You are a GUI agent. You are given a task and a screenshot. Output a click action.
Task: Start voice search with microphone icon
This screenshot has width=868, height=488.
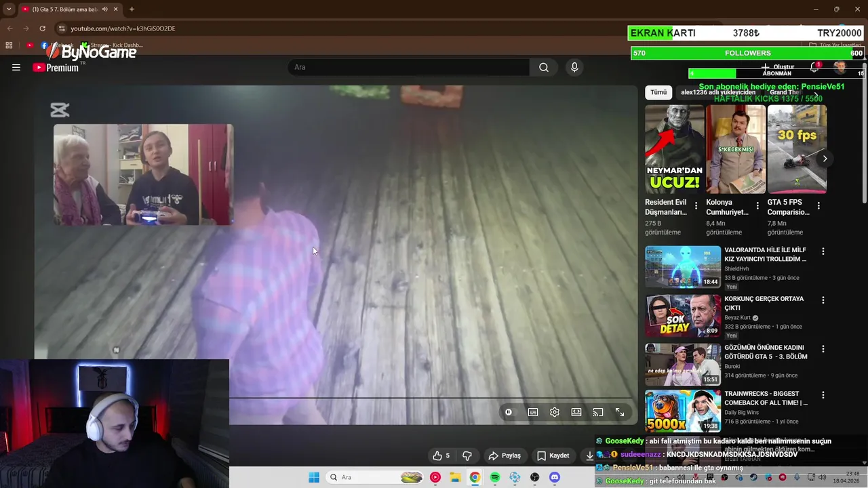click(574, 67)
